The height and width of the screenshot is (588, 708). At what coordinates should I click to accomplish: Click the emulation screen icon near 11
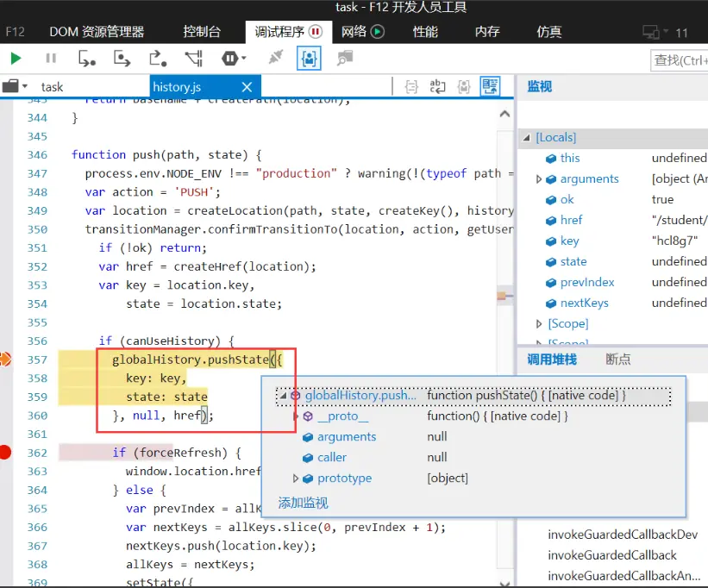(652, 32)
